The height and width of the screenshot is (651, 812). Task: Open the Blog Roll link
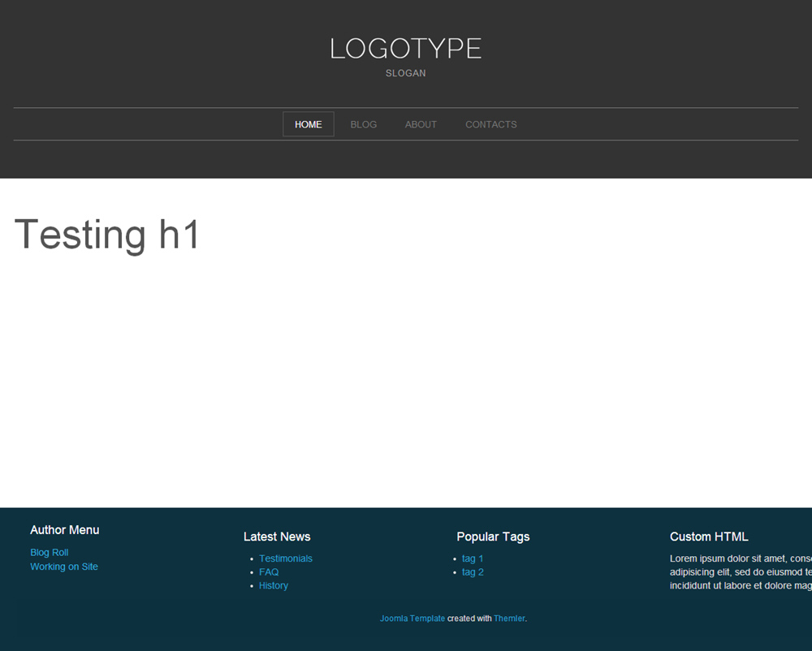pos(50,553)
